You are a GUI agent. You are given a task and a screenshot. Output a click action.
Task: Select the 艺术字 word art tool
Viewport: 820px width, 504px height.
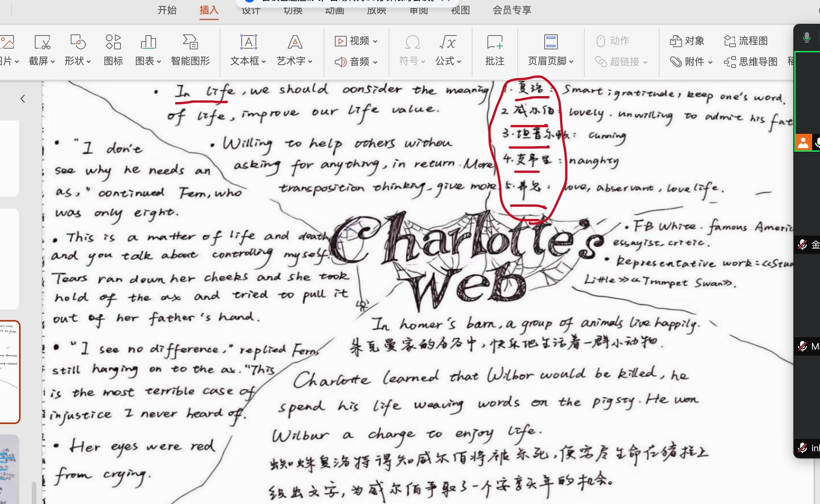coord(295,43)
